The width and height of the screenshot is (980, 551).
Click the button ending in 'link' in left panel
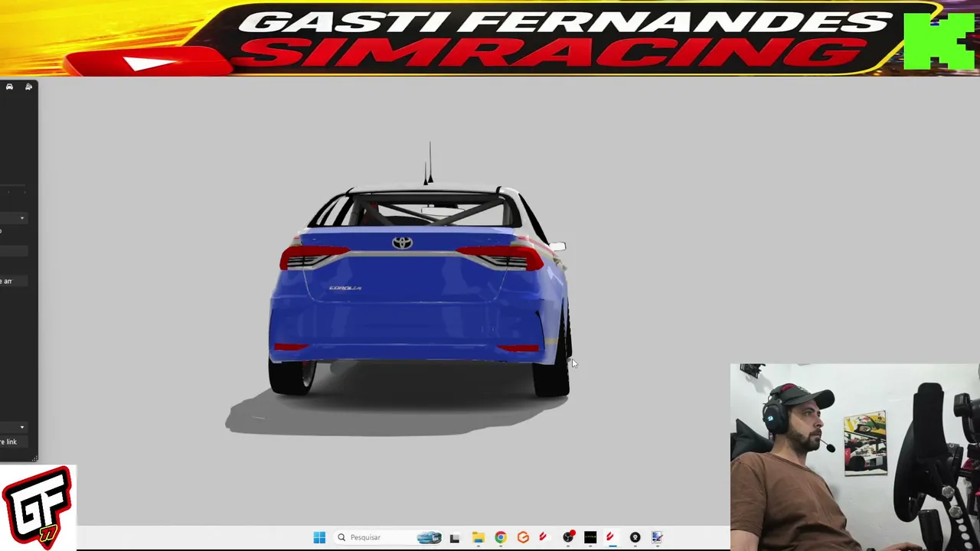click(x=12, y=442)
